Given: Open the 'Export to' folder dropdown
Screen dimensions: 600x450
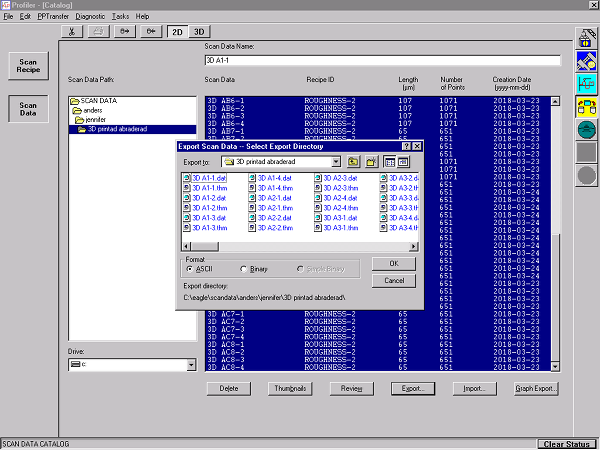Looking at the screenshot, I should 338,161.
